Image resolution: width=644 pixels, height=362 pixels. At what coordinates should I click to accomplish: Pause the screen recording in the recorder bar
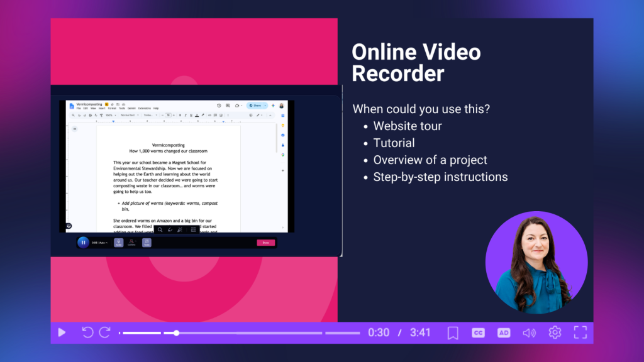point(83,243)
